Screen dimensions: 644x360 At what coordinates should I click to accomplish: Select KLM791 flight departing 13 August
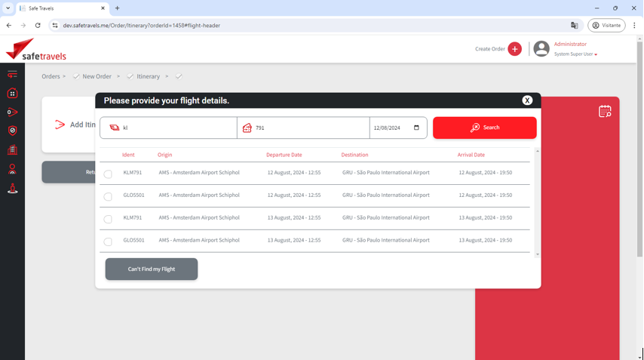[108, 220]
